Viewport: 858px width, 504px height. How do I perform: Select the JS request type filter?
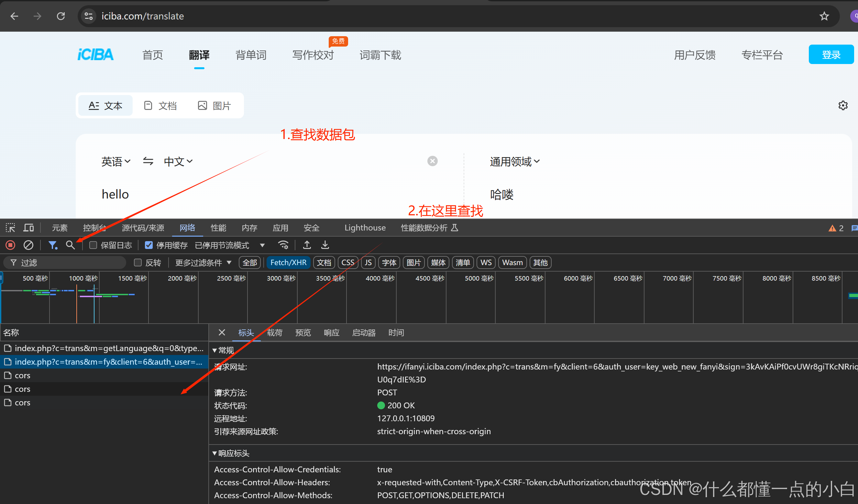368,263
